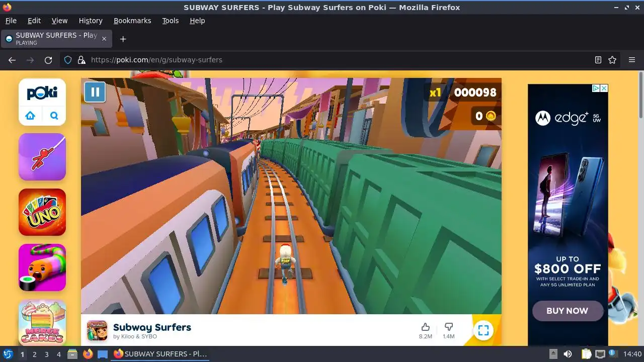Open the File menu
Screen dimensions: 644x362
[11, 21]
